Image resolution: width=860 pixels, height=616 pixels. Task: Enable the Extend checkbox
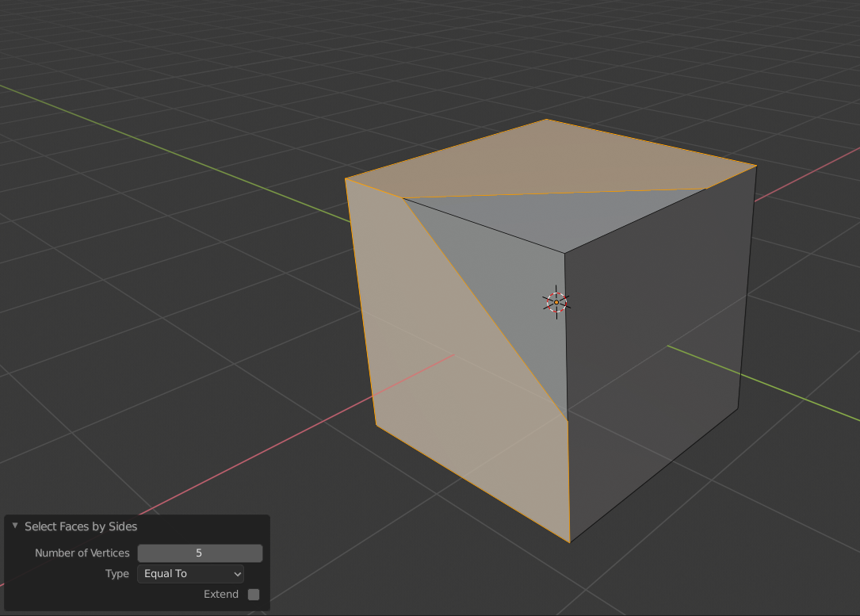[x=254, y=595]
